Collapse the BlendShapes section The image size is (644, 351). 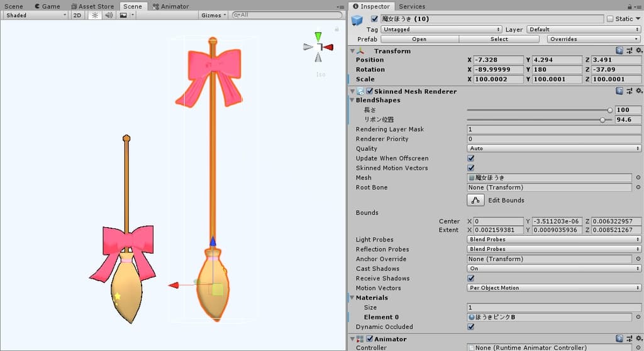352,100
